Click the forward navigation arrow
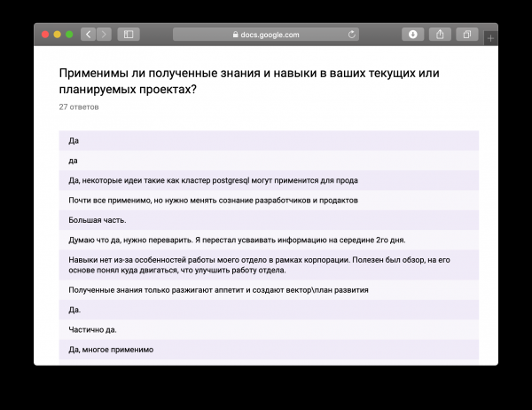 (x=105, y=35)
